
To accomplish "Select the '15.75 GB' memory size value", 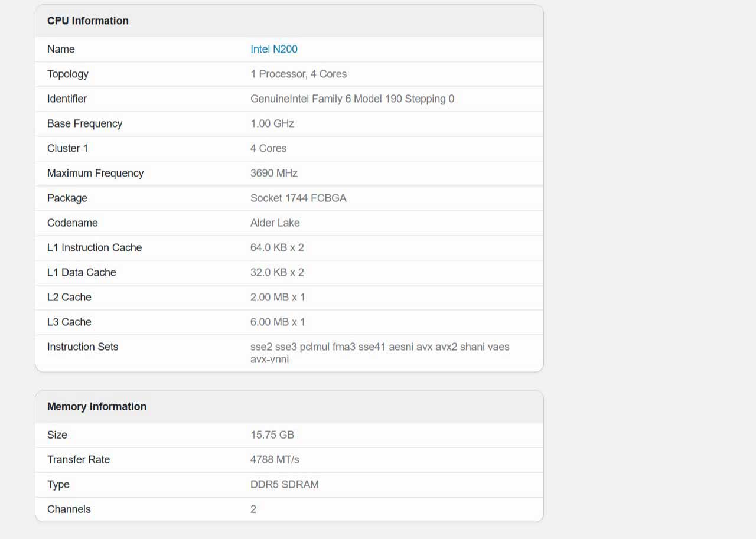I will [x=272, y=435].
